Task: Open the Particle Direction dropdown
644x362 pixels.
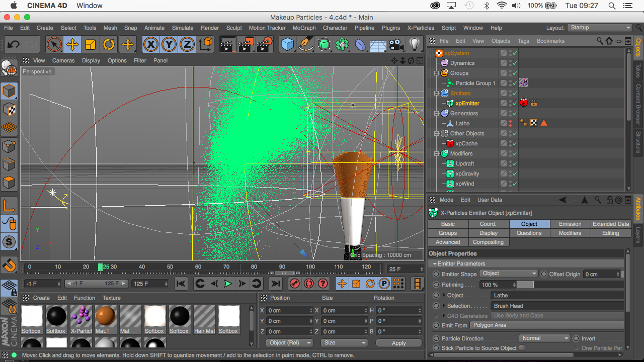Action: tap(544, 338)
